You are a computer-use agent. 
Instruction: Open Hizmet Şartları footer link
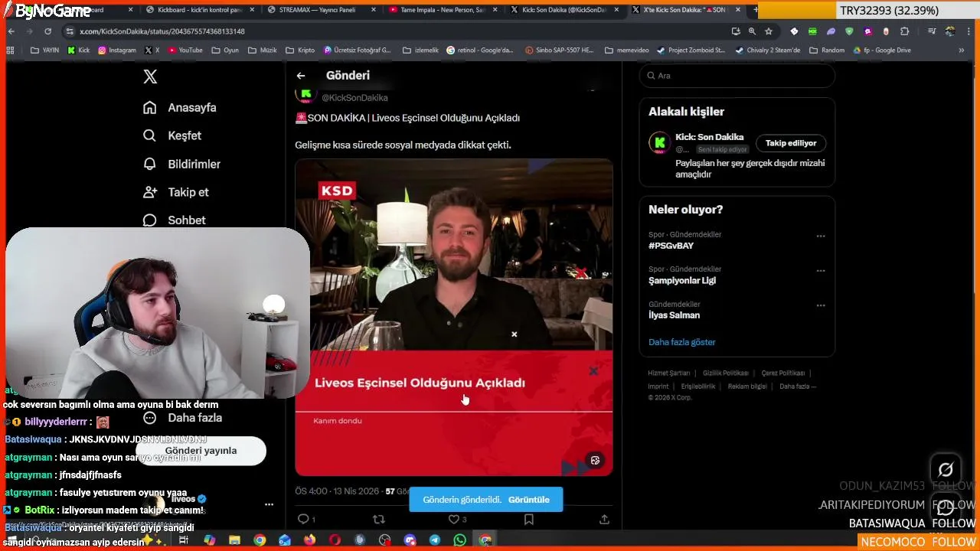(669, 373)
